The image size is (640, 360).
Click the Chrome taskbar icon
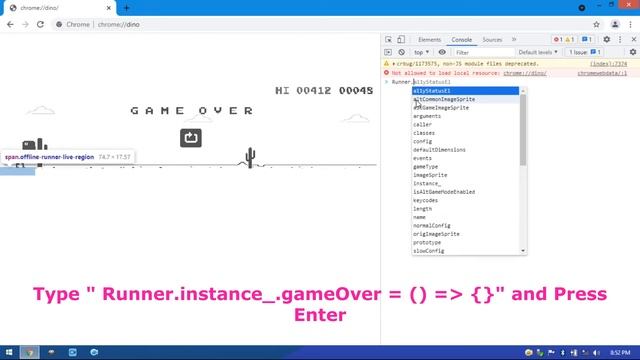(x=30, y=352)
